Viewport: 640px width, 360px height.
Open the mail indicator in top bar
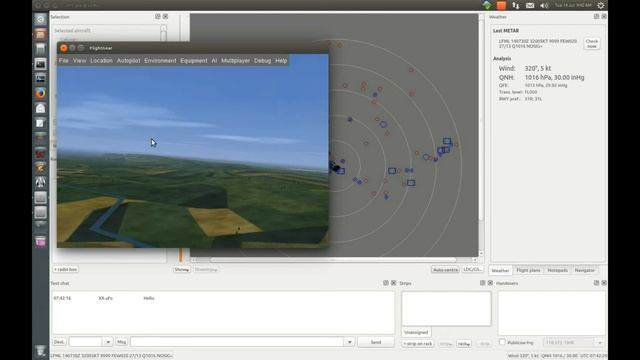[x=530, y=5]
